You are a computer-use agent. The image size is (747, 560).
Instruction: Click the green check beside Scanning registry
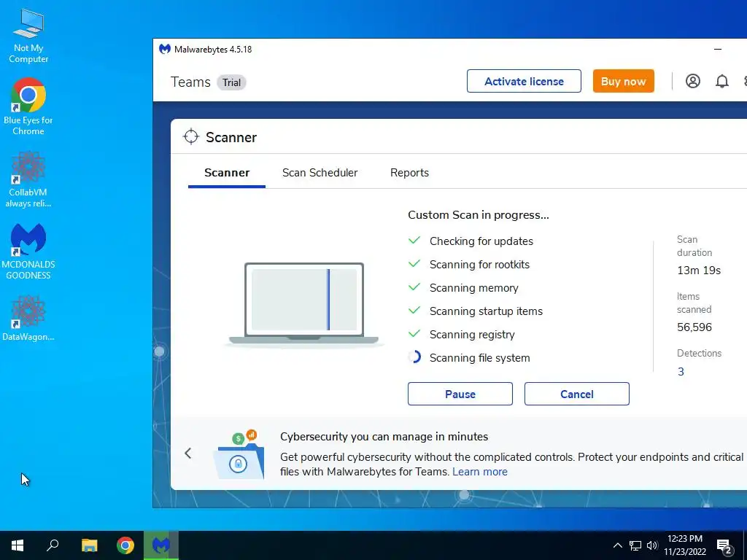(x=414, y=333)
